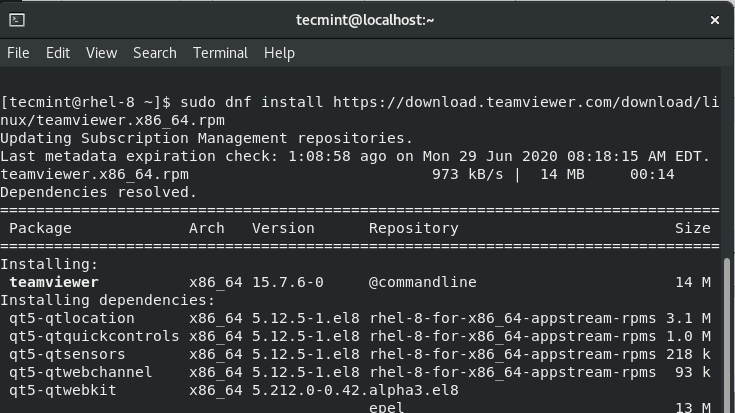Click the qt5-qtwebkit package name
The image size is (735, 413).
pos(62,390)
